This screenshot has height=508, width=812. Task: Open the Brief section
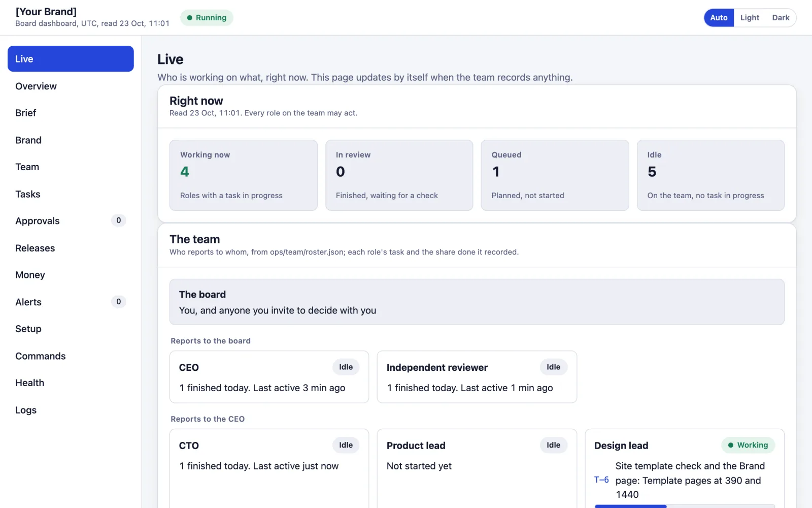tap(71, 113)
